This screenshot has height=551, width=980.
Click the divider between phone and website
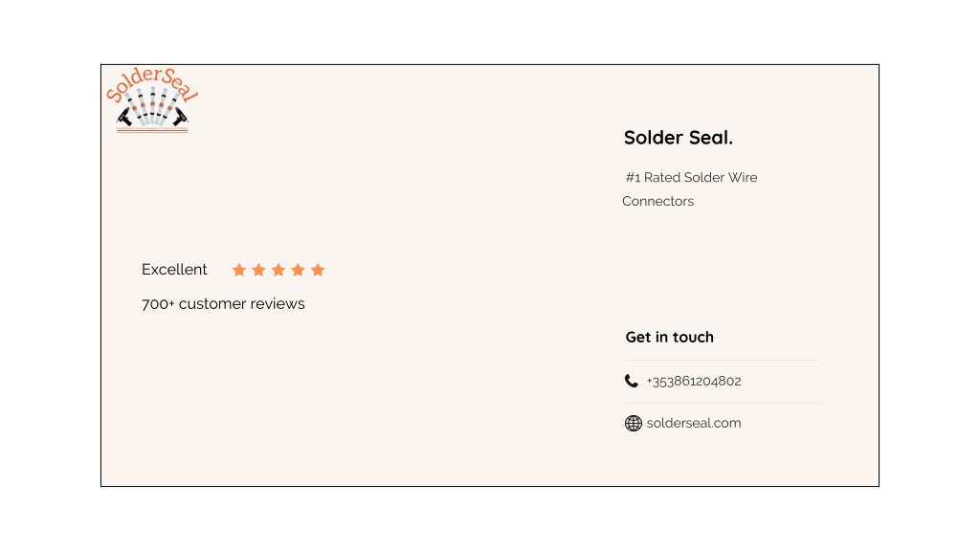tap(723, 403)
